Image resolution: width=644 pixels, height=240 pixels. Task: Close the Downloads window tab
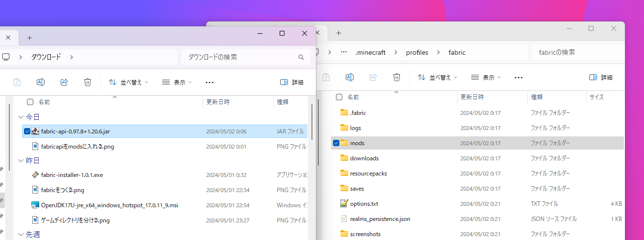tap(8, 38)
